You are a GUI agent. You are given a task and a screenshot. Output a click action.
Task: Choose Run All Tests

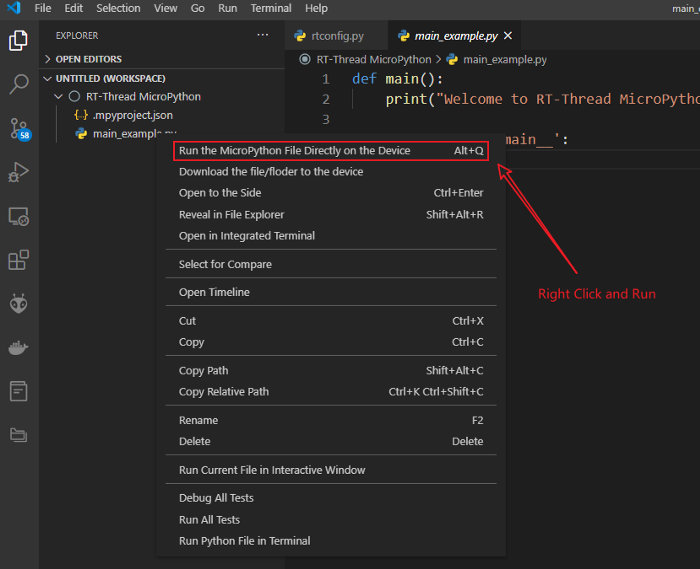(x=331, y=520)
